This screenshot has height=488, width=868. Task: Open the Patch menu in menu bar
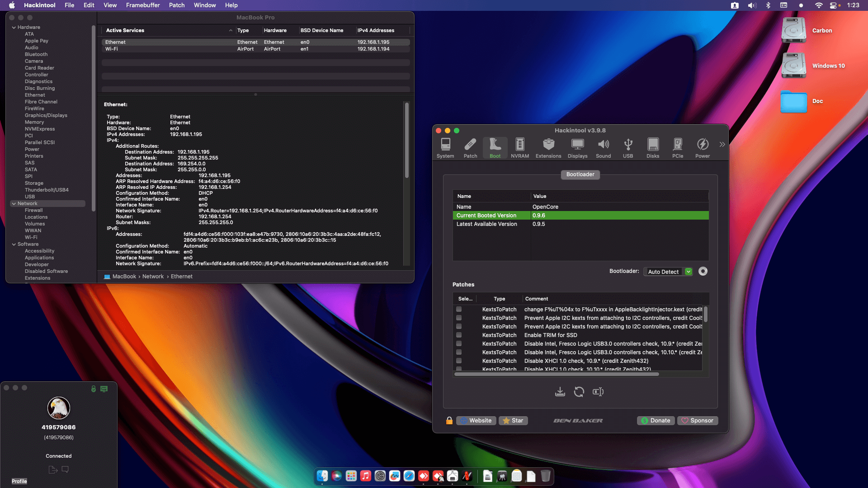pyautogui.click(x=177, y=5)
